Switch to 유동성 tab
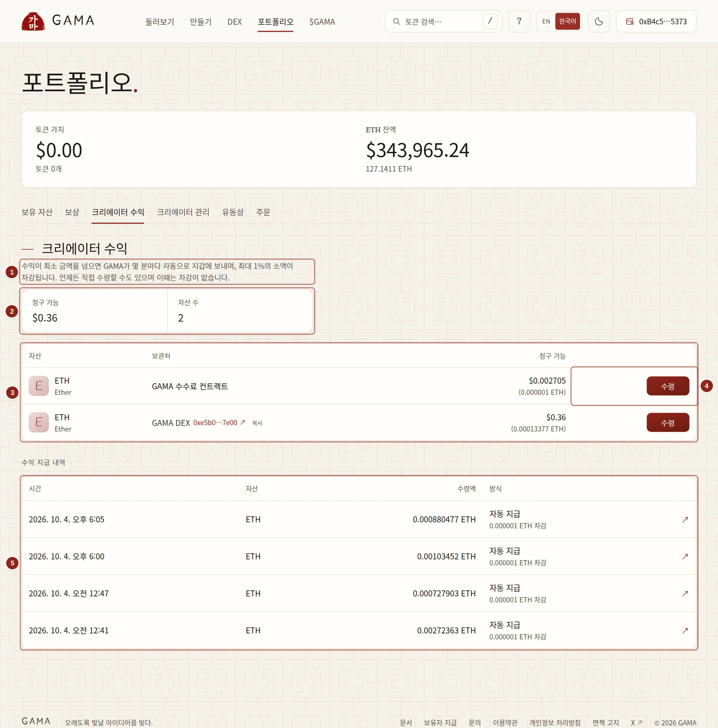Image resolution: width=718 pixels, height=728 pixels. click(233, 212)
